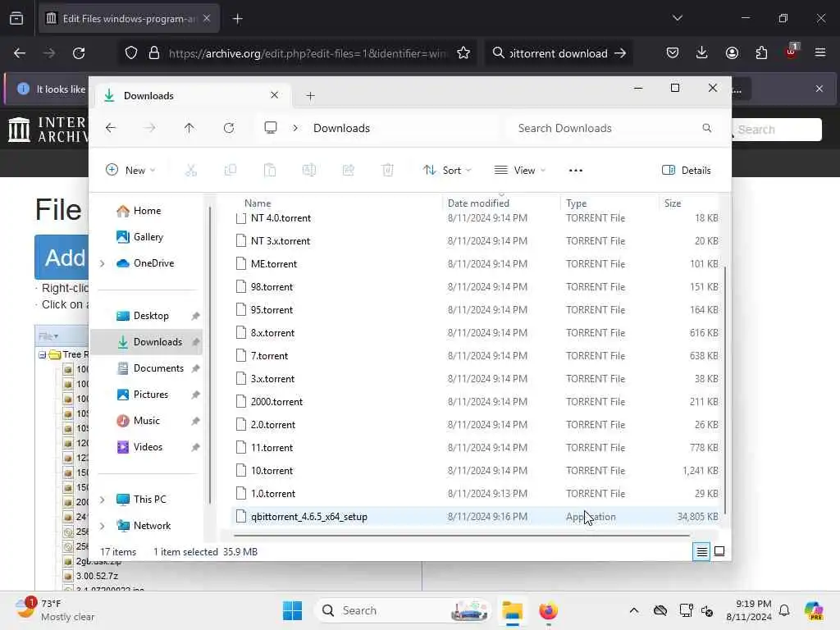Show hidden system tray icons chevron
Viewport: 840px width, 630px height.
[x=634, y=610]
